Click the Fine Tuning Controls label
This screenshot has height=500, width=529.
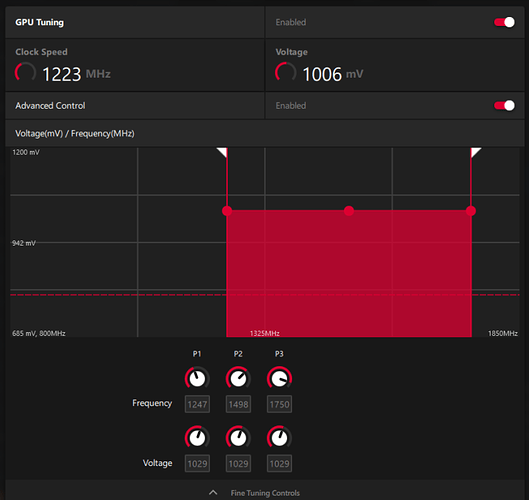pyautogui.click(x=265, y=493)
